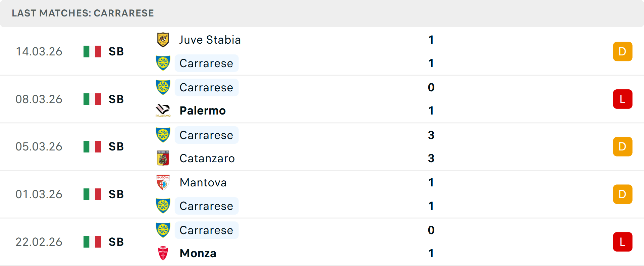Screen dimensions: 644x266
Task: Click Italian flag on the 14.03.26 row
Action: coord(92,51)
